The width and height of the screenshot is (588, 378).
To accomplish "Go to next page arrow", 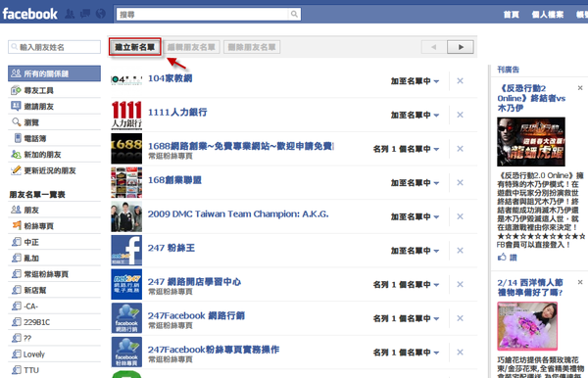I will pyautogui.click(x=461, y=47).
